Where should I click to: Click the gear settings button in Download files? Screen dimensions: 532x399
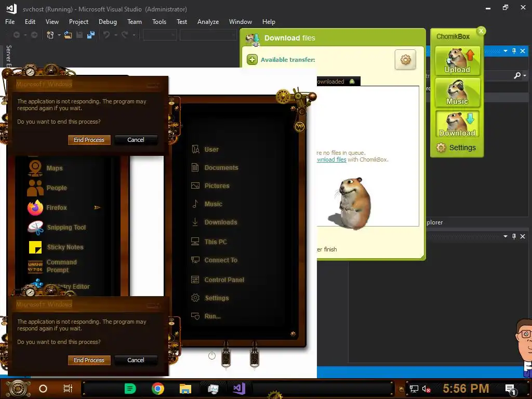click(x=405, y=60)
